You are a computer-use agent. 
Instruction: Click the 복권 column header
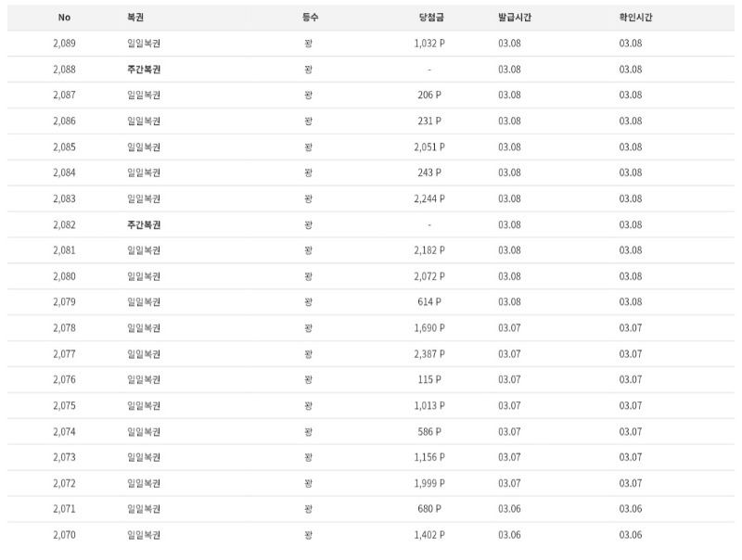click(x=135, y=18)
